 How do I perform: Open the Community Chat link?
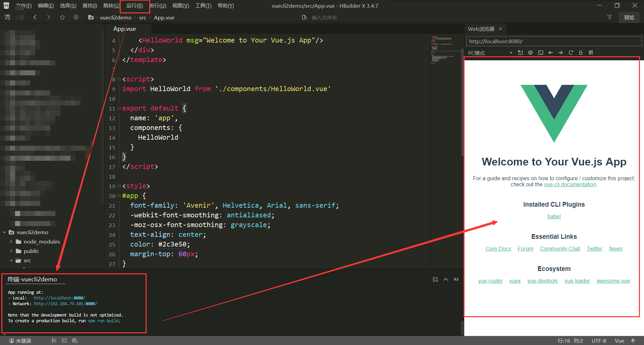click(560, 249)
